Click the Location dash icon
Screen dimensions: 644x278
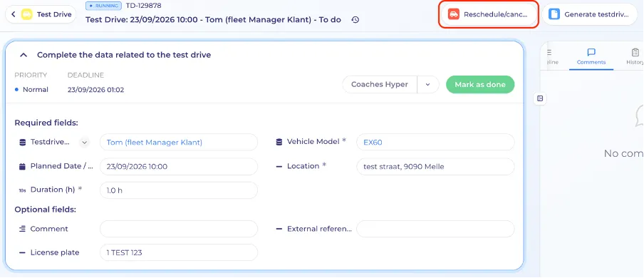279,167
